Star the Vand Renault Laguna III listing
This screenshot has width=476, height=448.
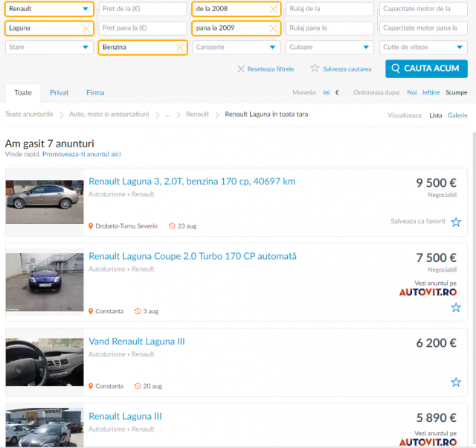pos(456,382)
